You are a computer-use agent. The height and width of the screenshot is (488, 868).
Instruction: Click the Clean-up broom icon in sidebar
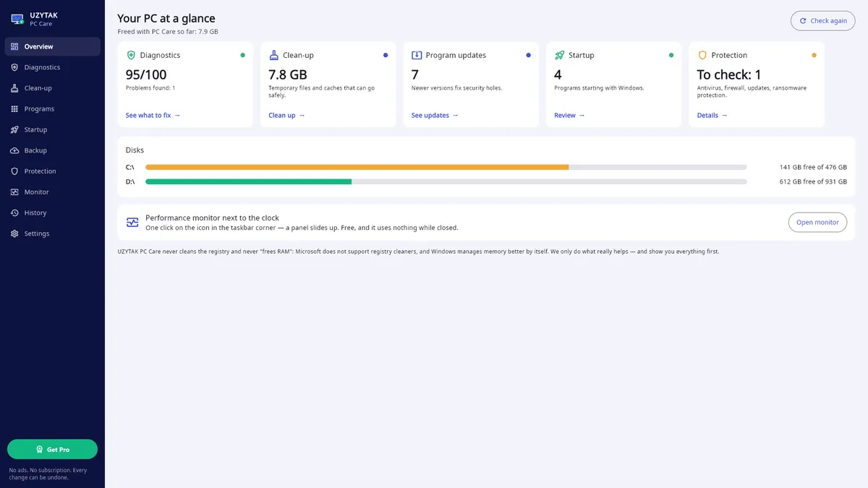14,88
